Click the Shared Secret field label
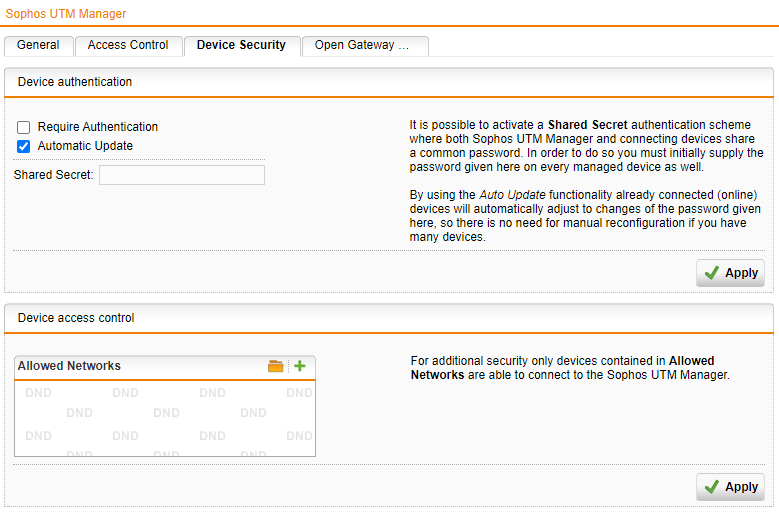 53,175
